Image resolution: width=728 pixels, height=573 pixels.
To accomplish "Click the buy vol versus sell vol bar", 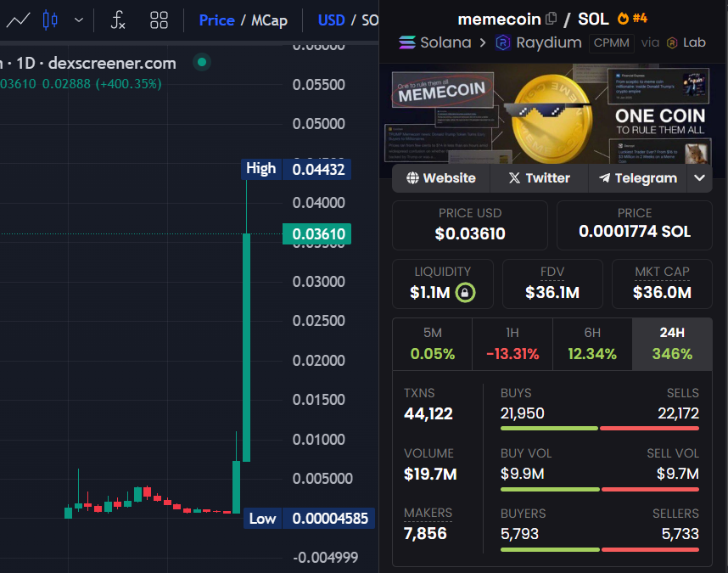I will click(599, 489).
